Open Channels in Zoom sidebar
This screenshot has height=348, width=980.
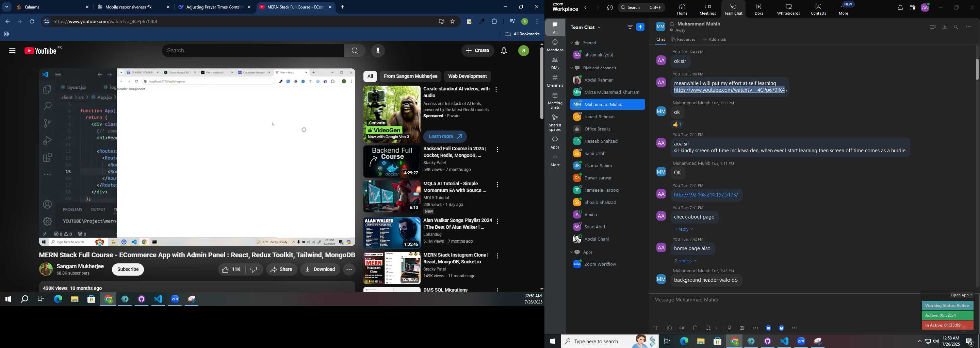[x=555, y=81]
